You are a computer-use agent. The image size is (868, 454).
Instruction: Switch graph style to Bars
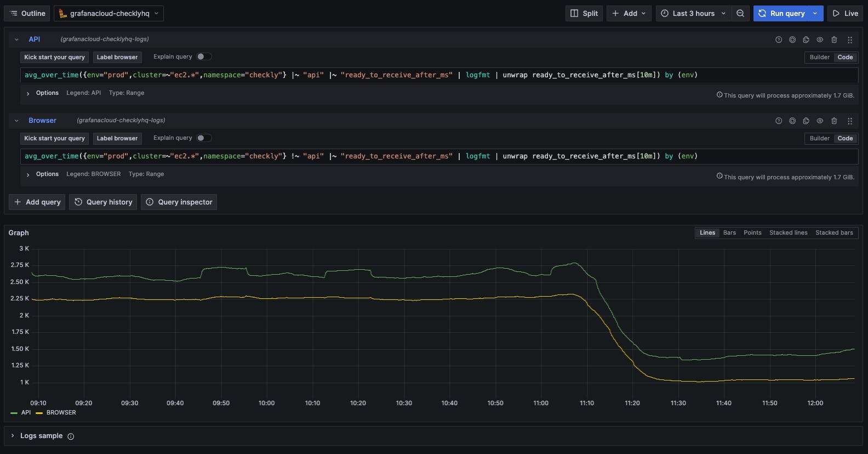tap(729, 232)
